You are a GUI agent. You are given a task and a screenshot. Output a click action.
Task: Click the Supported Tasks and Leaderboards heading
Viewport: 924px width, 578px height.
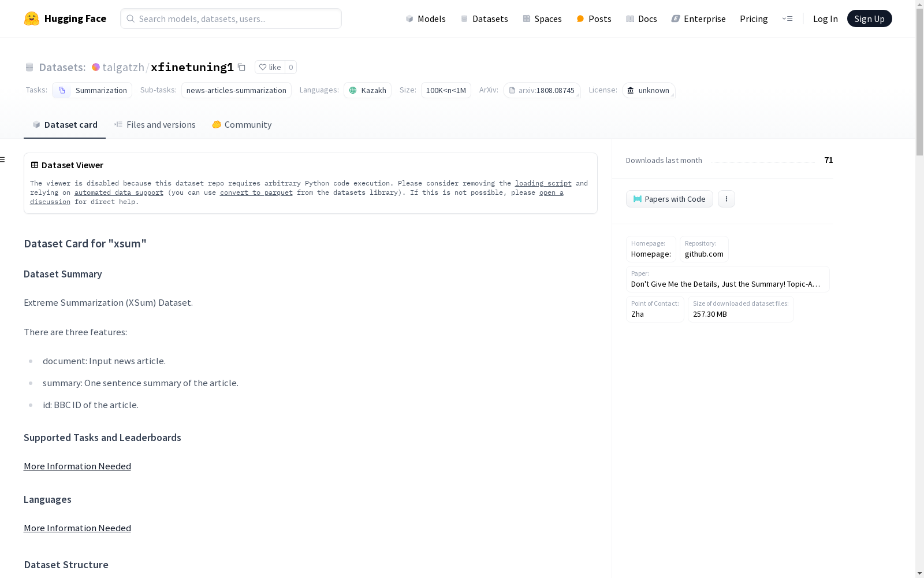102,438
